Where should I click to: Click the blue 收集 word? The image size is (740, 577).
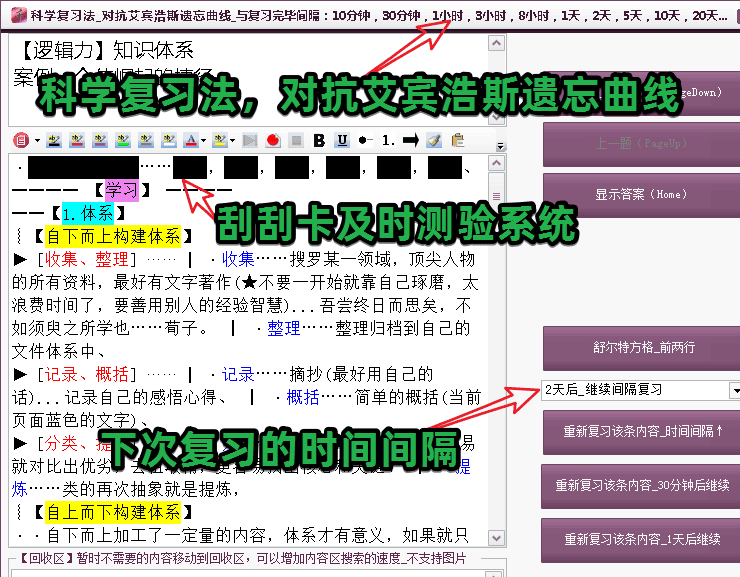click(238, 259)
